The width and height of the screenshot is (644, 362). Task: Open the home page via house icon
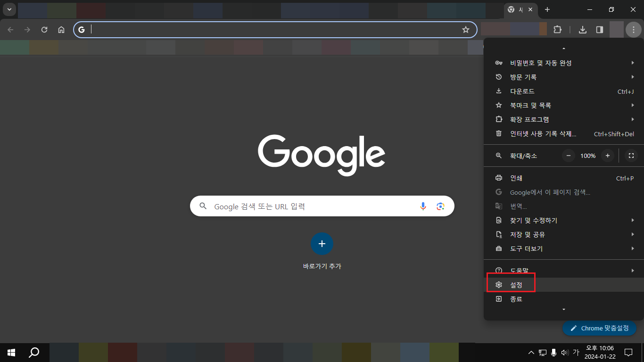tap(61, 30)
